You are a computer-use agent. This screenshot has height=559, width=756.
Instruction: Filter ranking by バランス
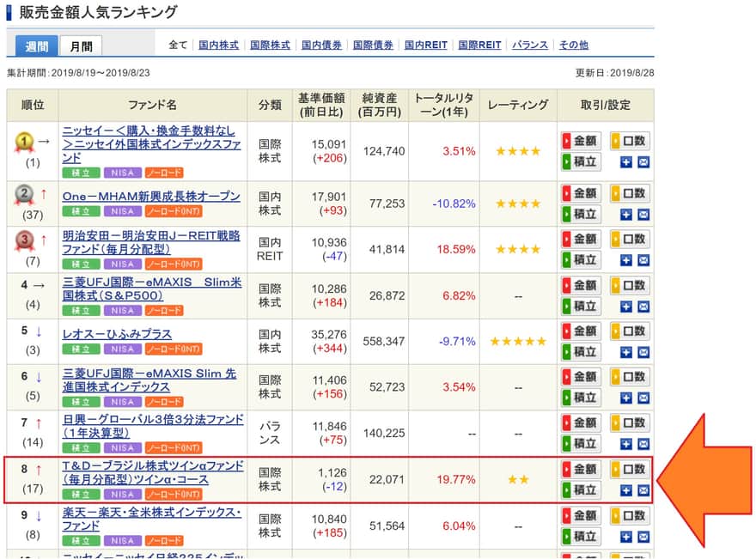tap(530, 45)
